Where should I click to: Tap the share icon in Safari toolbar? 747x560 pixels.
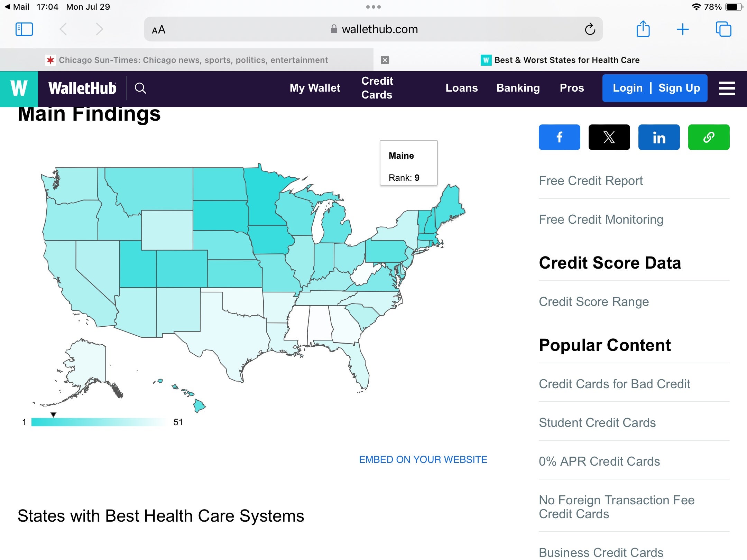[643, 29]
